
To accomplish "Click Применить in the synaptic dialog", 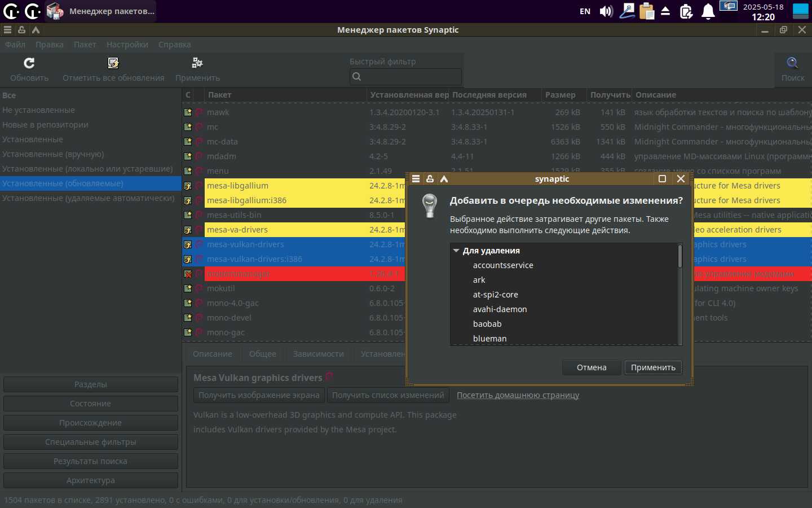I will 653,367.
